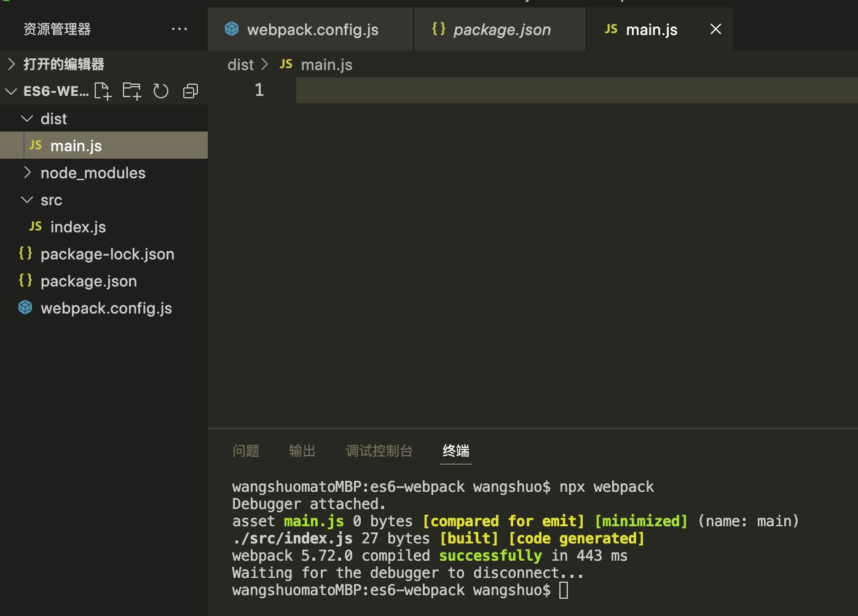Open main.js in the file tree
This screenshot has width=858, height=616.
(104, 145)
